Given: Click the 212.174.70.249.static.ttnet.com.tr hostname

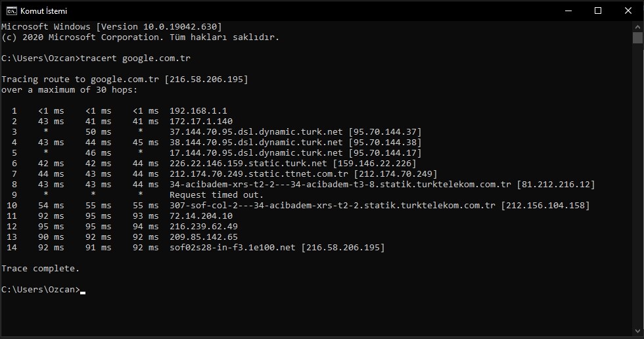Looking at the screenshot, I should (x=259, y=174).
